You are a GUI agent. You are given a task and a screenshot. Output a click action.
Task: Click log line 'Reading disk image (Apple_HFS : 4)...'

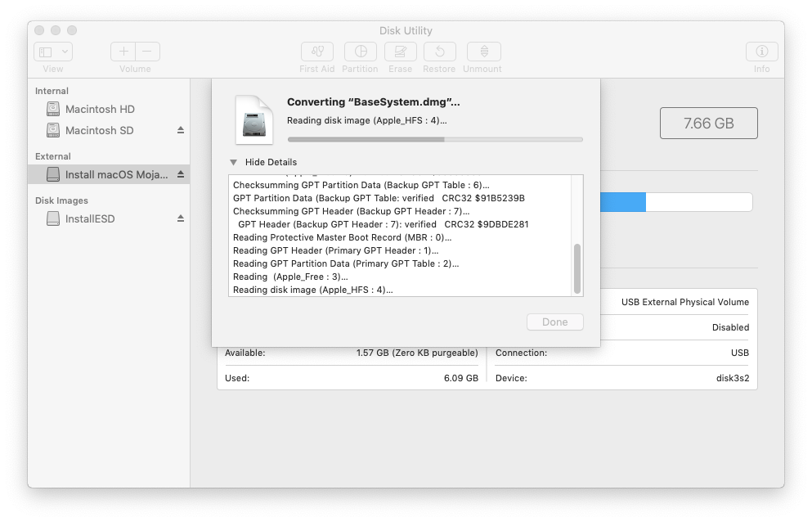[313, 290]
